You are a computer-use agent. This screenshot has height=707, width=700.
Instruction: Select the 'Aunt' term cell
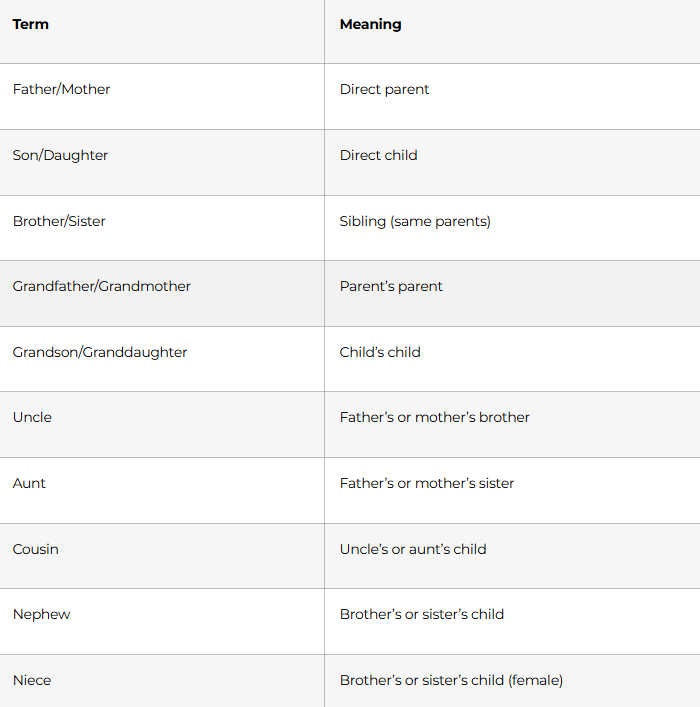tap(29, 483)
